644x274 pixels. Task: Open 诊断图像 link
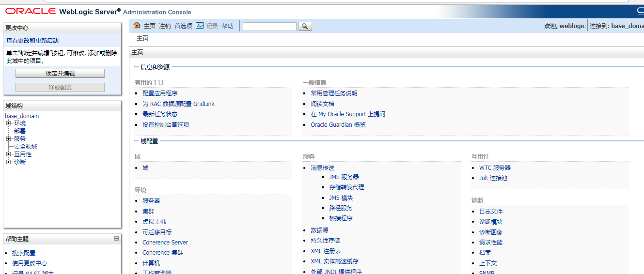pyautogui.click(x=491, y=232)
